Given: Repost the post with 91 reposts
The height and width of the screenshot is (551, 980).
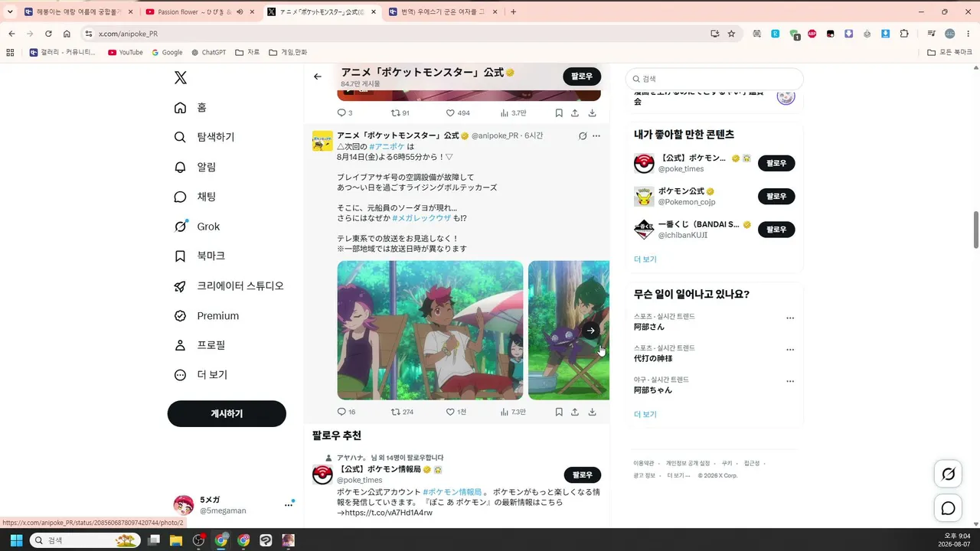Looking at the screenshot, I should click(400, 112).
